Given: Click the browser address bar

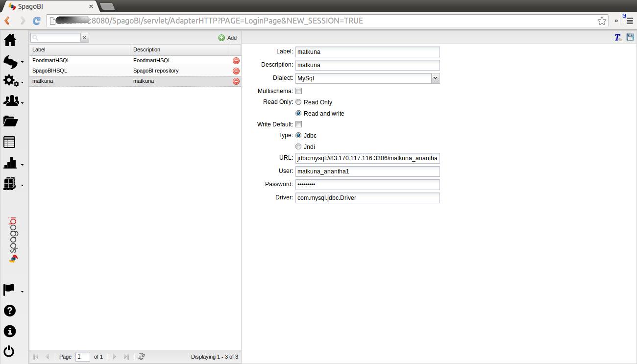Looking at the screenshot, I should tap(327, 21).
